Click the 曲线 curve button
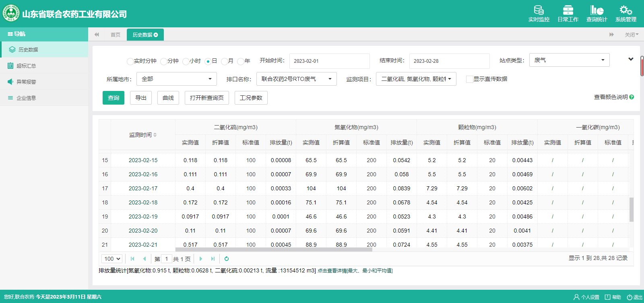 tap(168, 98)
